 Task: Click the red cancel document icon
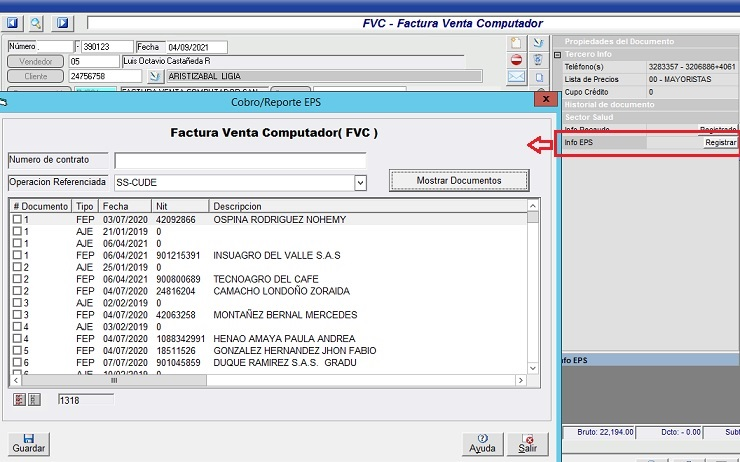click(x=516, y=60)
